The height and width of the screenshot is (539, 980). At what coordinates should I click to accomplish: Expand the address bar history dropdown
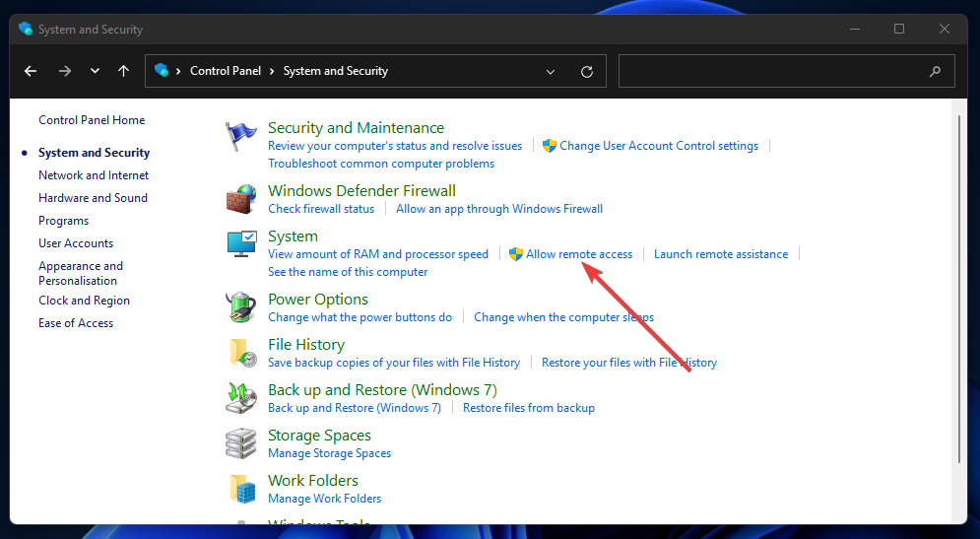pos(551,71)
